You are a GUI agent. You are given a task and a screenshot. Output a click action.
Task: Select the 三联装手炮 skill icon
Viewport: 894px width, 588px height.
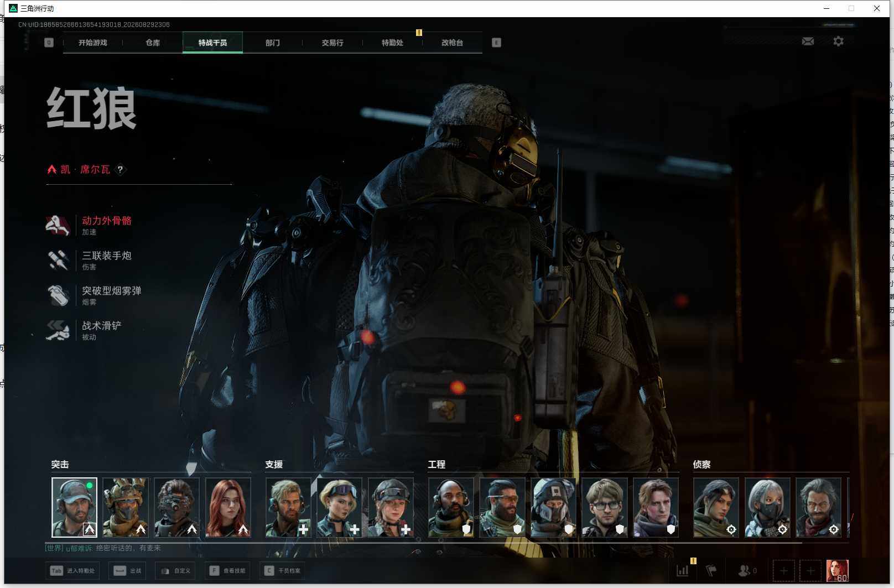pyautogui.click(x=58, y=260)
